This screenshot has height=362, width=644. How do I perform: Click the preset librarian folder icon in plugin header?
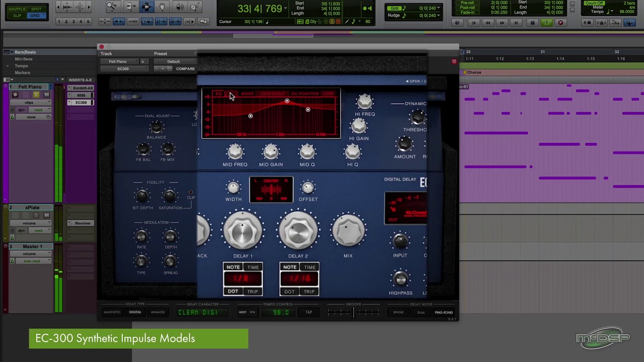pos(169,69)
